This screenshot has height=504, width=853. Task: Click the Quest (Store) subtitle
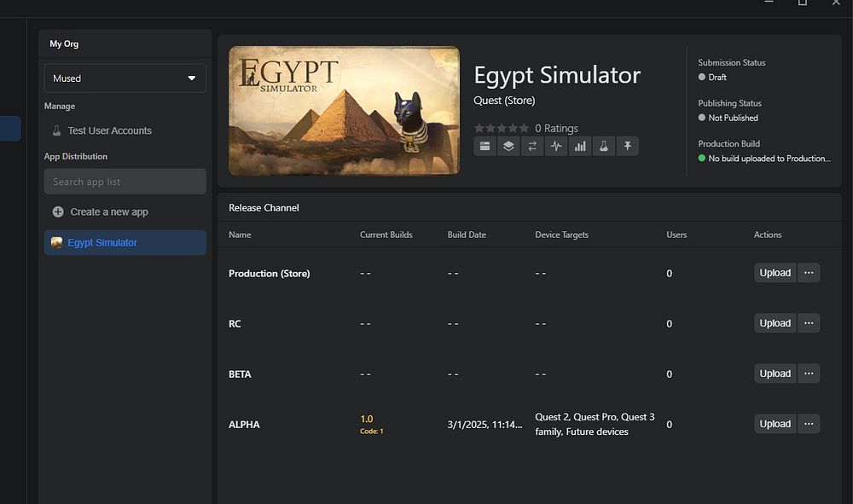point(504,101)
